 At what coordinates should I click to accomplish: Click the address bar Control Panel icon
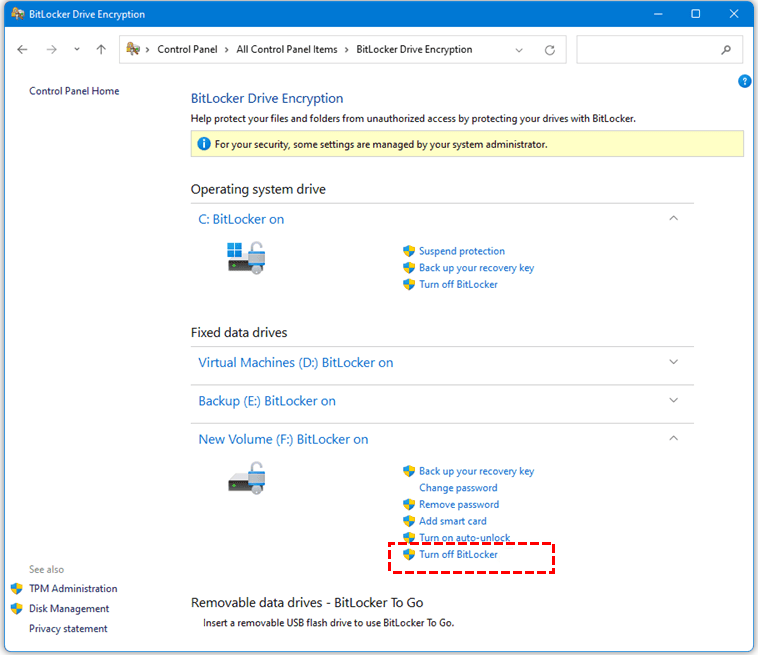tap(133, 49)
